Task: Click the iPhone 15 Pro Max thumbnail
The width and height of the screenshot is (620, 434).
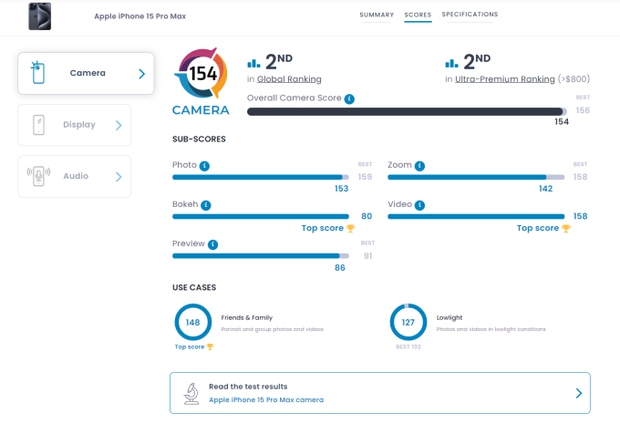Action: click(40, 16)
